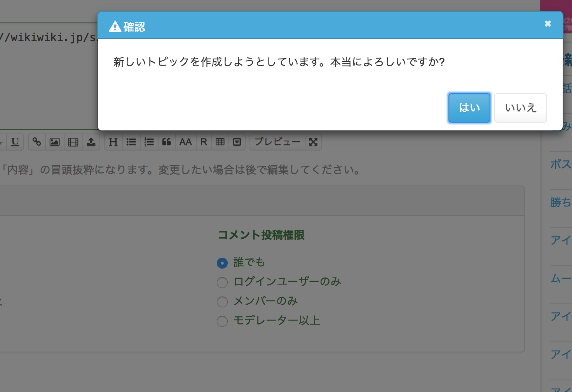Toggle fullscreen editor mode
The image size is (572, 392).
313,142
